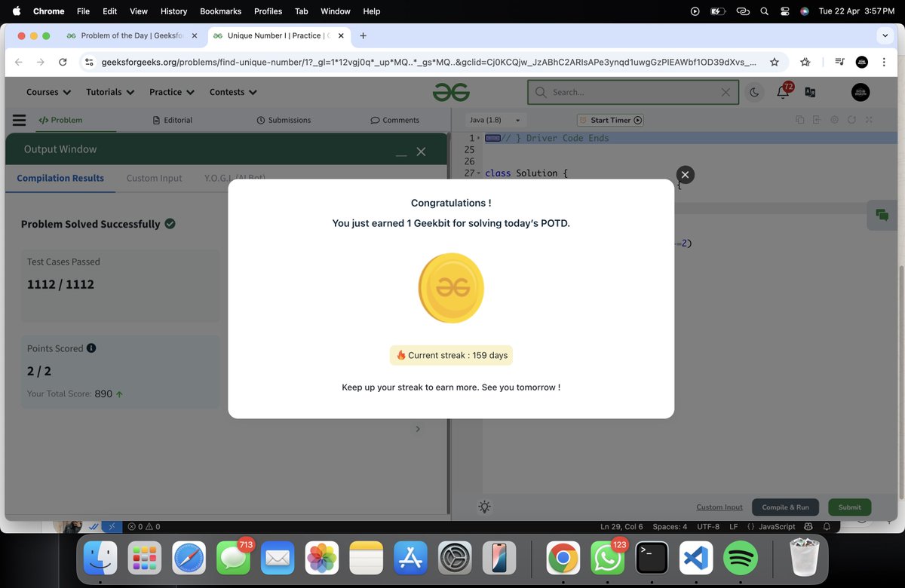Open Spotify from the Dock

[x=741, y=559]
